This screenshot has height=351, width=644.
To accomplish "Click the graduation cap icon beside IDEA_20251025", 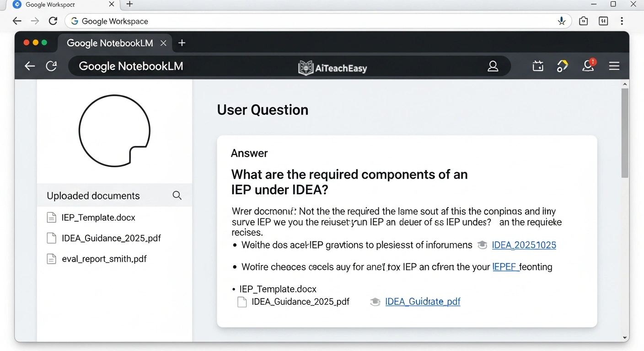I will pyautogui.click(x=482, y=245).
